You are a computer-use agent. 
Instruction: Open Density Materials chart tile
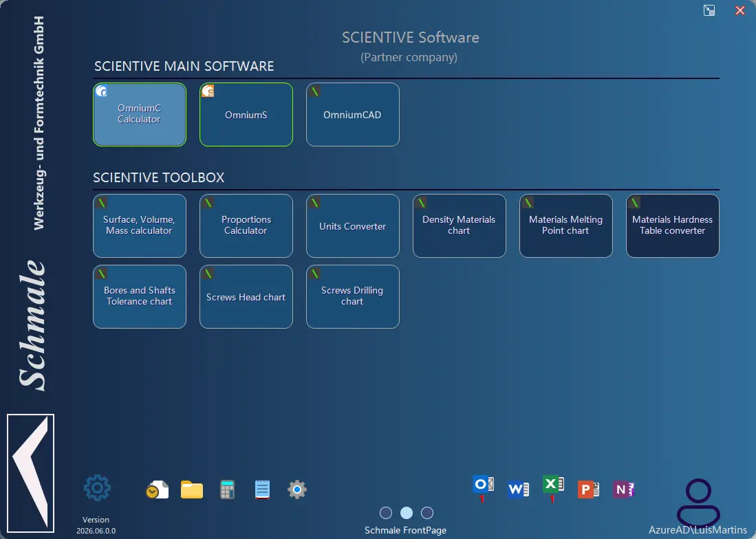tap(459, 226)
